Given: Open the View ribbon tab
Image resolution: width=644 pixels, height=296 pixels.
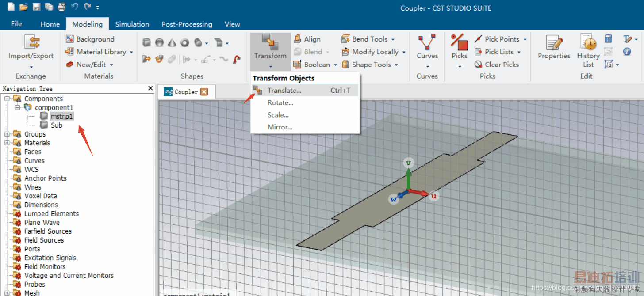Looking at the screenshot, I should 232,24.
